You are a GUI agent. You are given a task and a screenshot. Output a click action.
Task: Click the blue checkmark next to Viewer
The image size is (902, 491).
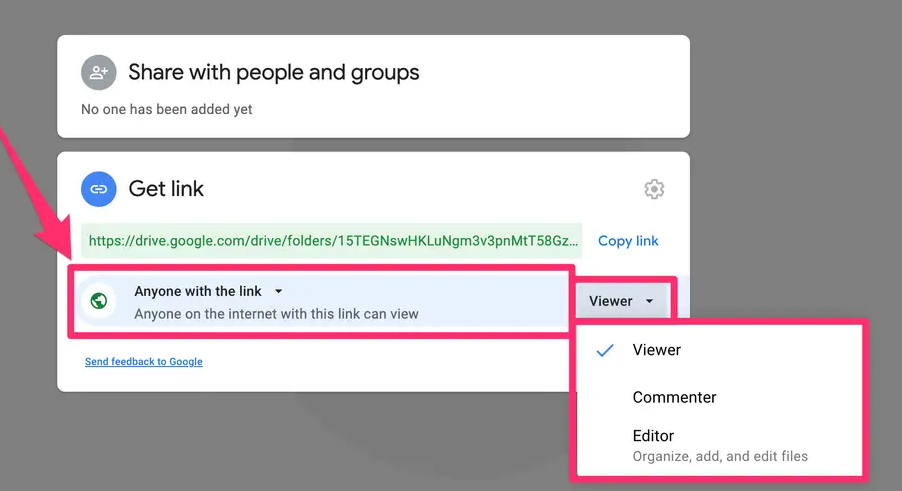605,350
